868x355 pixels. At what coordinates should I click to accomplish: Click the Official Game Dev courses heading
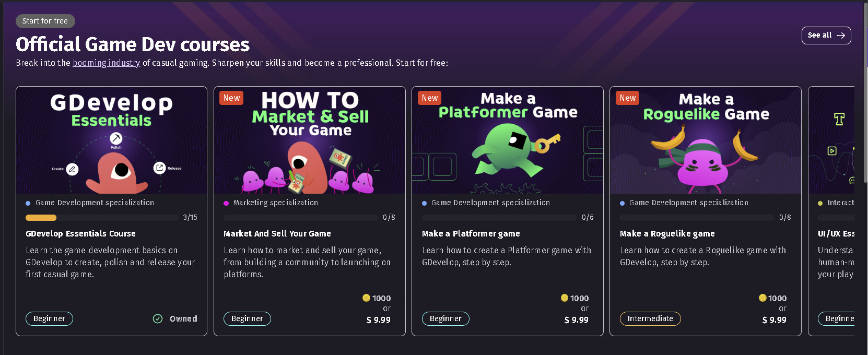(x=133, y=44)
